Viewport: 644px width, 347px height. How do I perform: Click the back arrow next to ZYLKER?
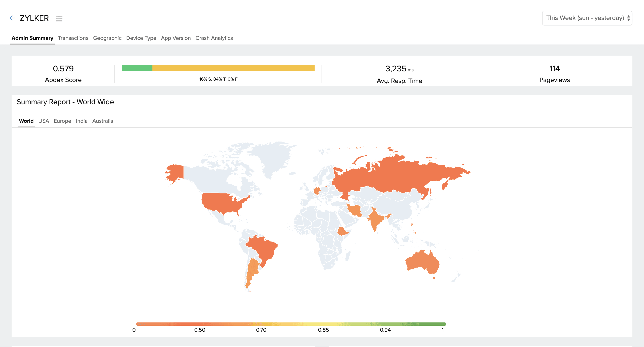pyautogui.click(x=13, y=18)
